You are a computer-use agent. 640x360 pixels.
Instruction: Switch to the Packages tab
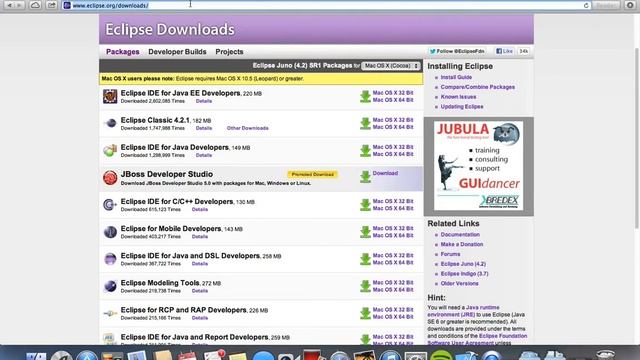pyautogui.click(x=122, y=52)
